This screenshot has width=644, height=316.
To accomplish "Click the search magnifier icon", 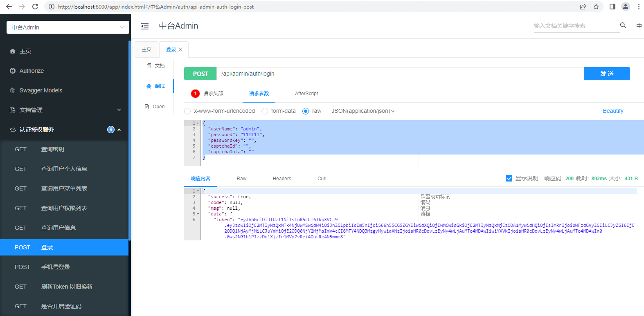I will (x=623, y=25).
